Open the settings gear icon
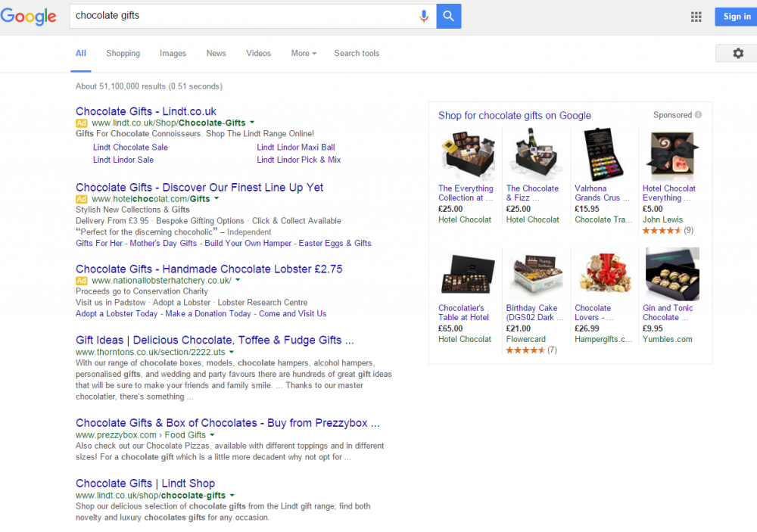This screenshot has width=757, height=532. point(737,53)
